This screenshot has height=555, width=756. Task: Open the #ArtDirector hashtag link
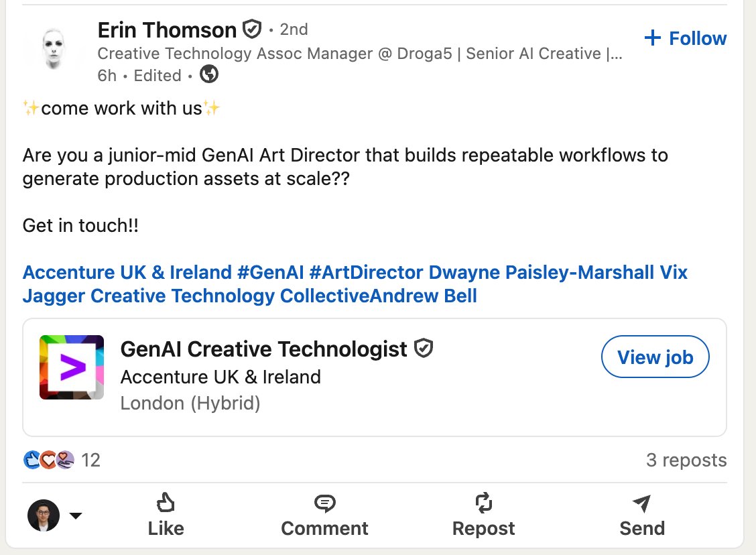click(x=366, y=272)
